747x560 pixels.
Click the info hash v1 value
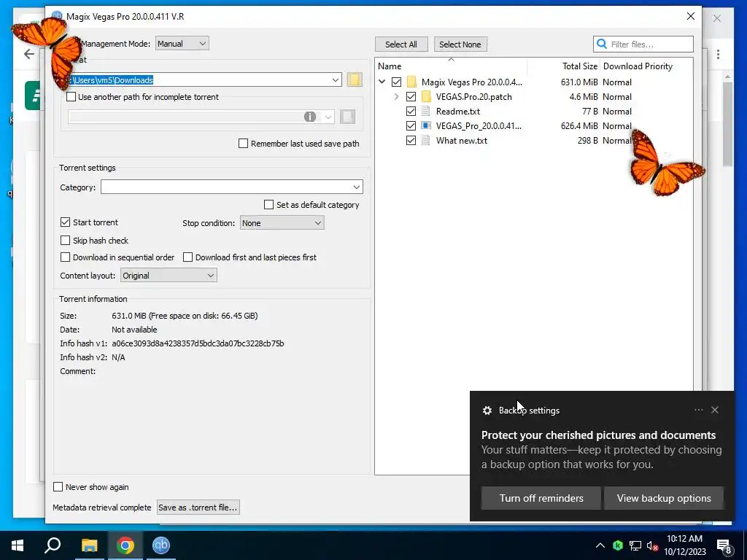point(198,343)
